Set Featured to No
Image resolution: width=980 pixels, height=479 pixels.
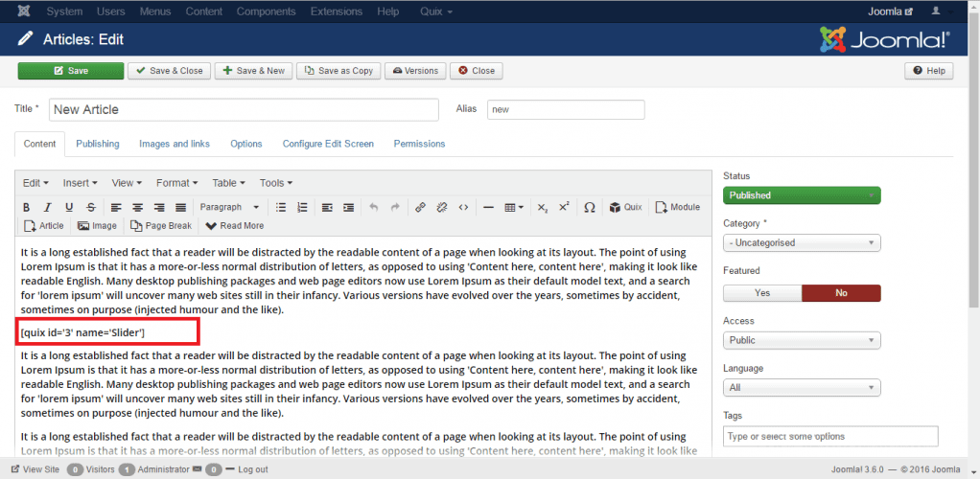pos(841,293)
